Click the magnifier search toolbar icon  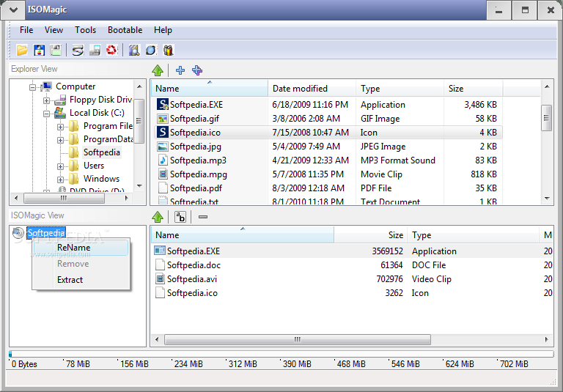point(134,50)
